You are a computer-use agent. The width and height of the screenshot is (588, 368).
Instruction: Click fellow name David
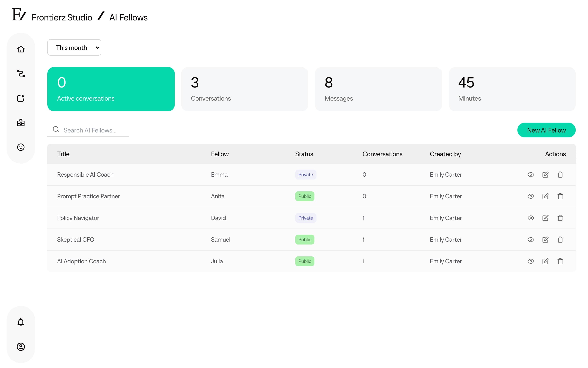(218, 218)
